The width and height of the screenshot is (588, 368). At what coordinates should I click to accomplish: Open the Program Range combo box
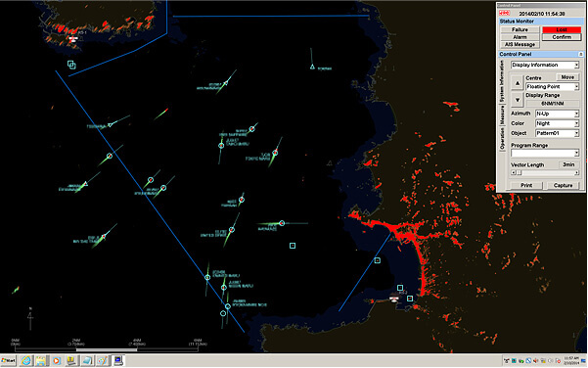click(545, 153)
